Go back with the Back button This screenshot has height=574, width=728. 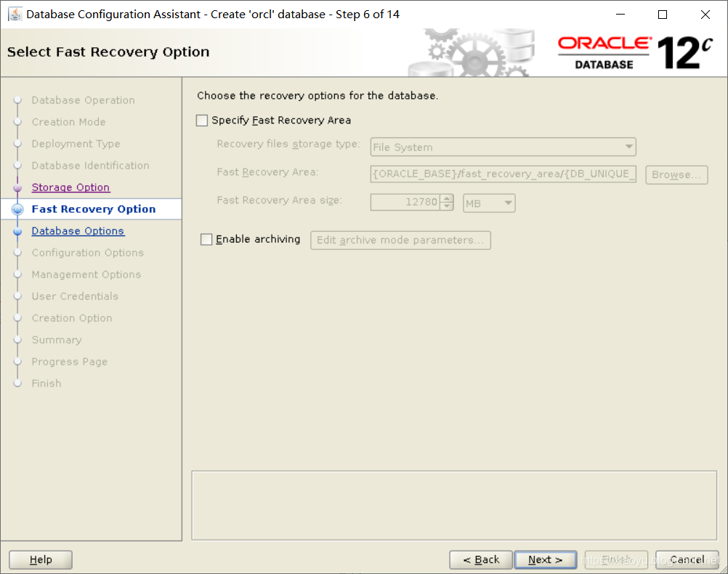[481, 559]
